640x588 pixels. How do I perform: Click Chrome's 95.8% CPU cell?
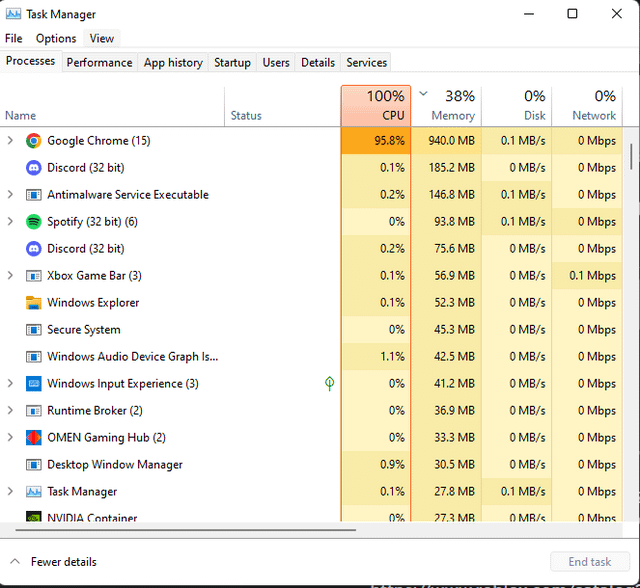[376, 141]
